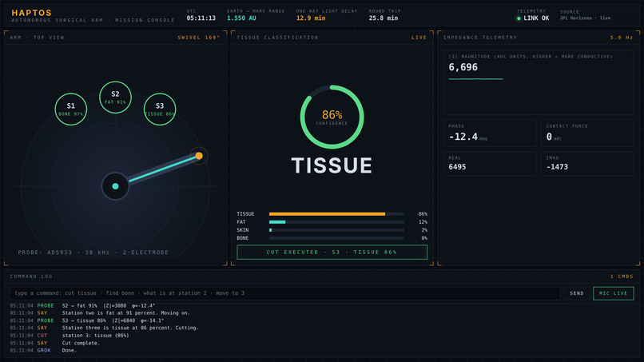Click the TISSUE CLASSIFICATION panel header
644x362 pixels.
tap(277, 38)
